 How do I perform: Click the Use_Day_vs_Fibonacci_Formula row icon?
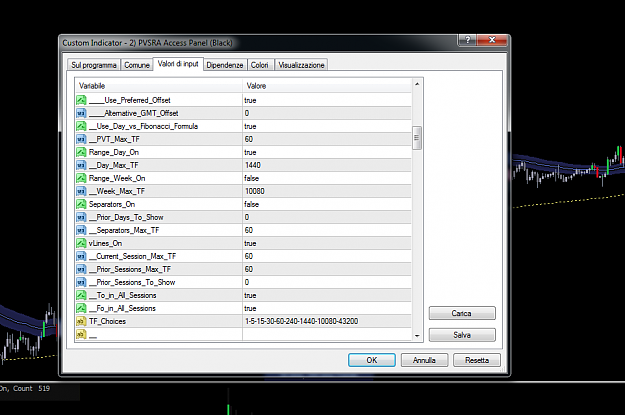pyautogui.click(x=81, y=126)
